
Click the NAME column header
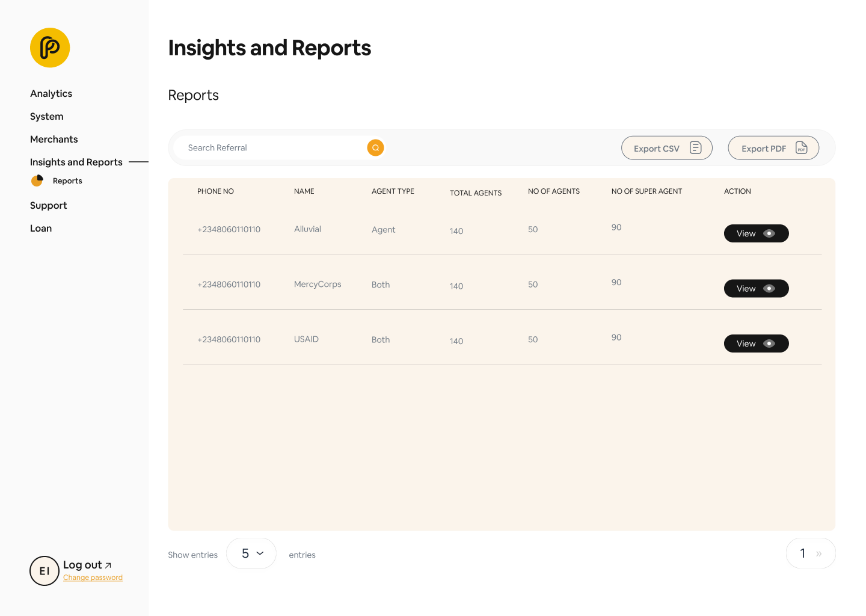click(304, 191)
